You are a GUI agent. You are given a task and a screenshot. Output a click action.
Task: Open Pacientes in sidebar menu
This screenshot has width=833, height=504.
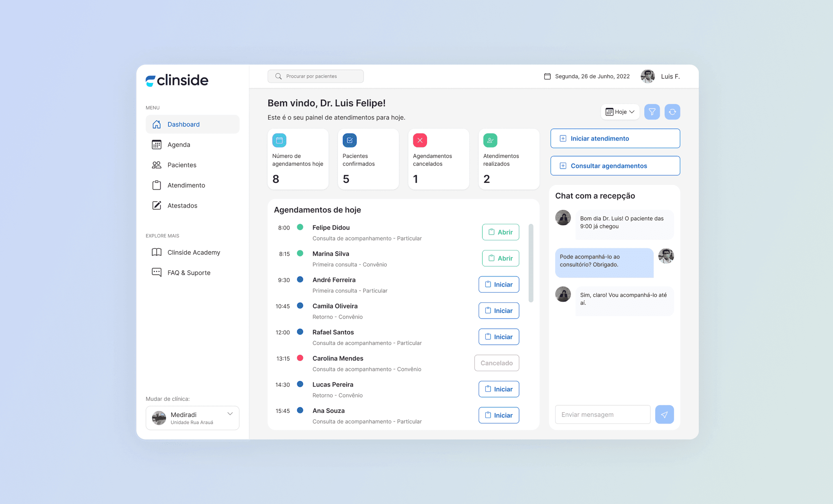pyautogui.click(x=181, y=165)
